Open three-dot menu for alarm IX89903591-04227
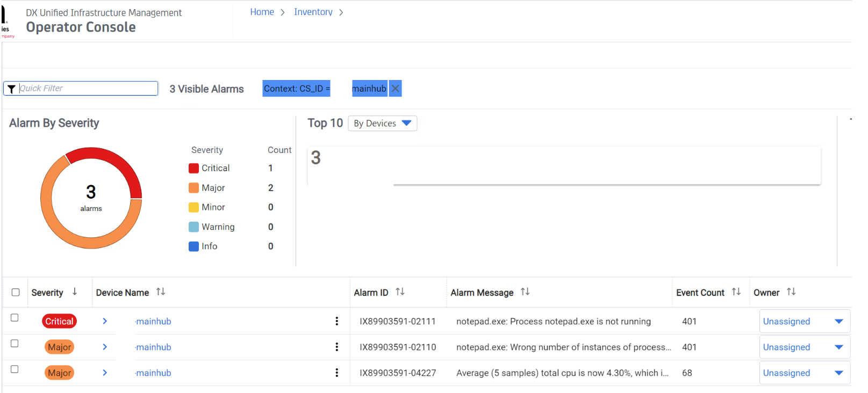Screen dimensions: 868x393 [337, 373]
